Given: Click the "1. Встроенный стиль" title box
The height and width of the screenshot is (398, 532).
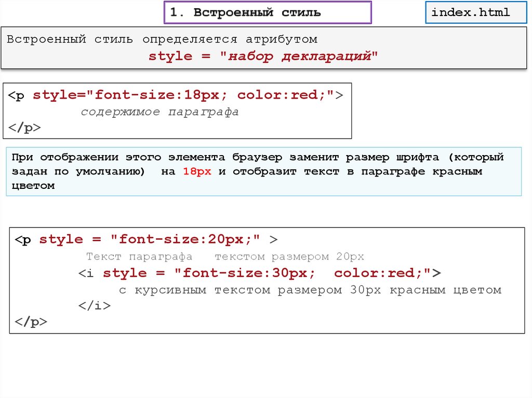Looking at the screenshot, I should [x=268, y=13].
